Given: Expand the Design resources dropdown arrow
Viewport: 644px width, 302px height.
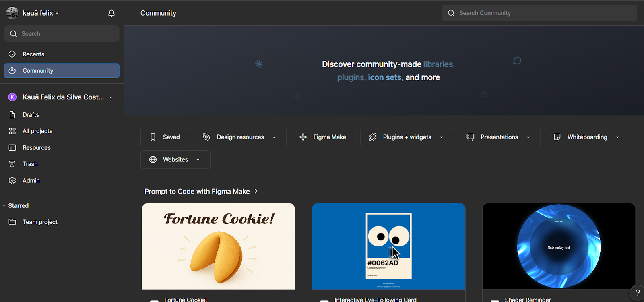Looking at the screenshot, I should coord(275,137).
